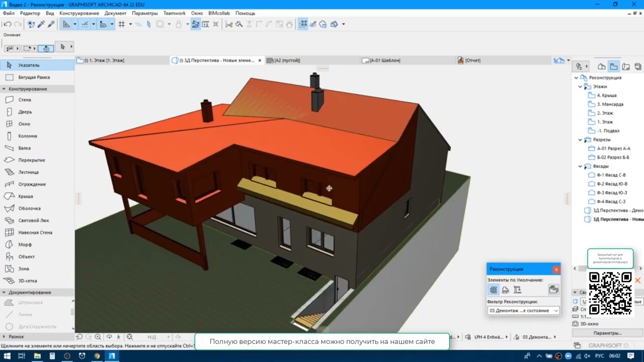Collapse the Реконструкция root node
Viewport: 644px width, 362px height.
(576, 78)
